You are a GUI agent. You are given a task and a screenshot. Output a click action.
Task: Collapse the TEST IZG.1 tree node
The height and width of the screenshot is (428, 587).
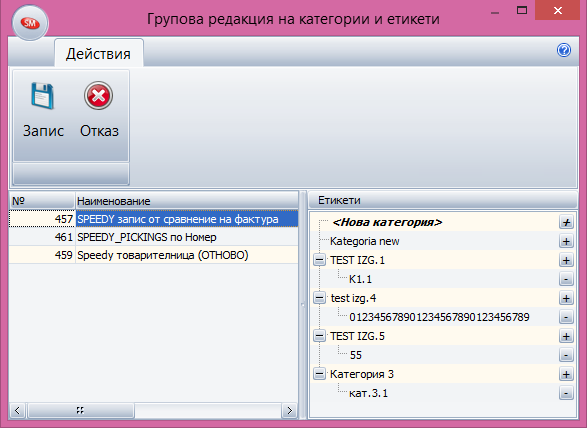pos(319,260)
